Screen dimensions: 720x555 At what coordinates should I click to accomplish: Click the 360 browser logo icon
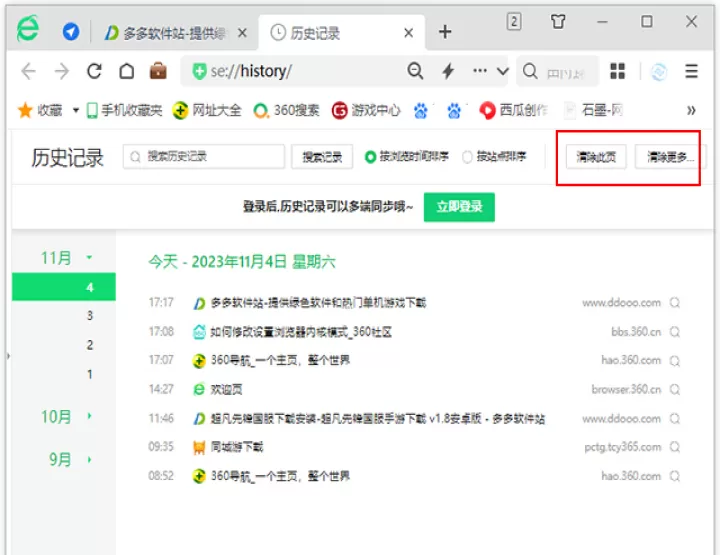[x=28, y=29]
